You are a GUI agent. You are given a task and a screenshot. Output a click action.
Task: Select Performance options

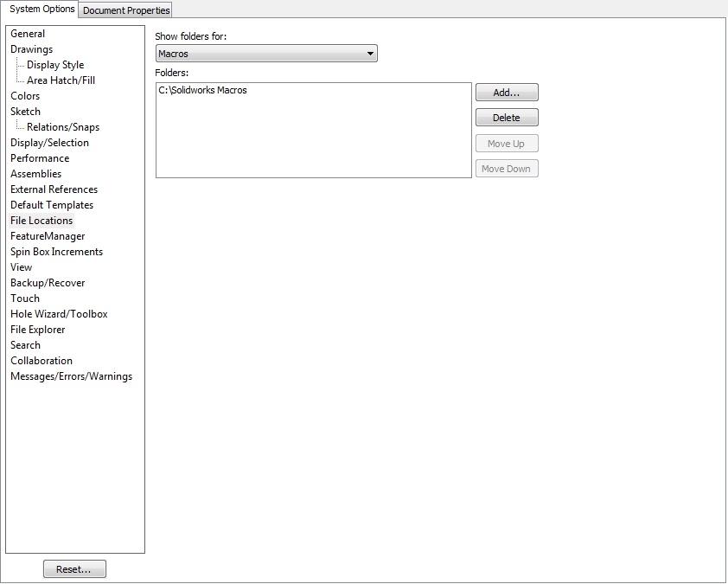pyautogui.click(x=40, y=158)
